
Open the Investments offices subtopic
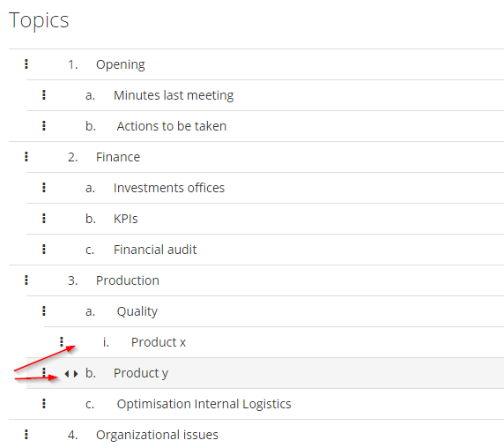tap(169, 188)
